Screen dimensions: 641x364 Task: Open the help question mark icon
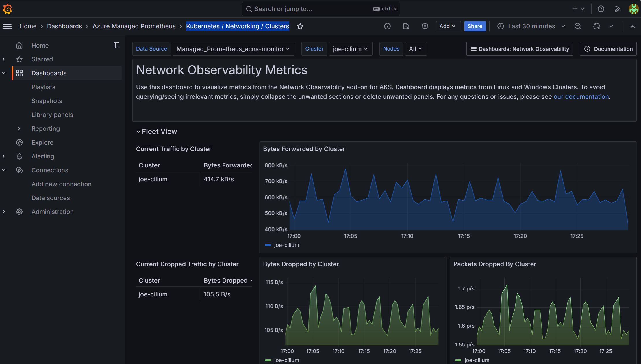[601, 9]
